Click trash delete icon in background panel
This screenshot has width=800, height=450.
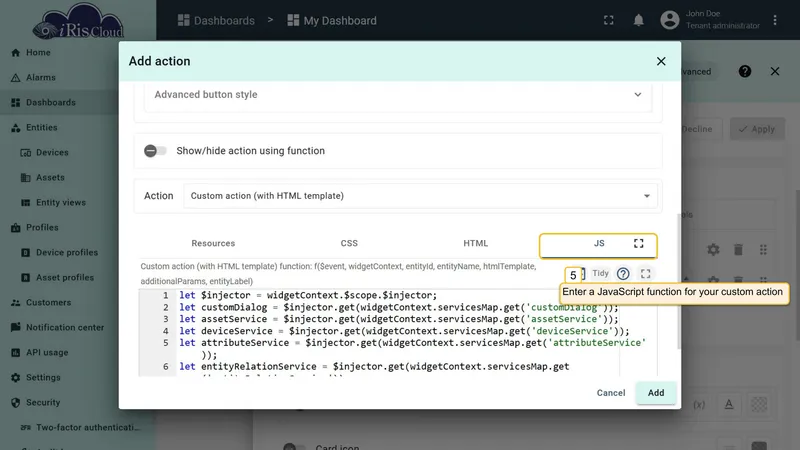pyautogui.click(x=738, y=249)
